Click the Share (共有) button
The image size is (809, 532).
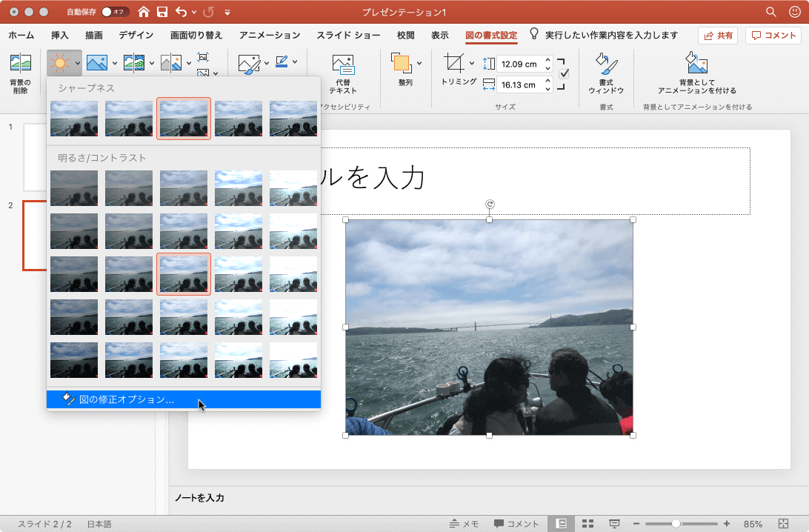coord(718,36)
